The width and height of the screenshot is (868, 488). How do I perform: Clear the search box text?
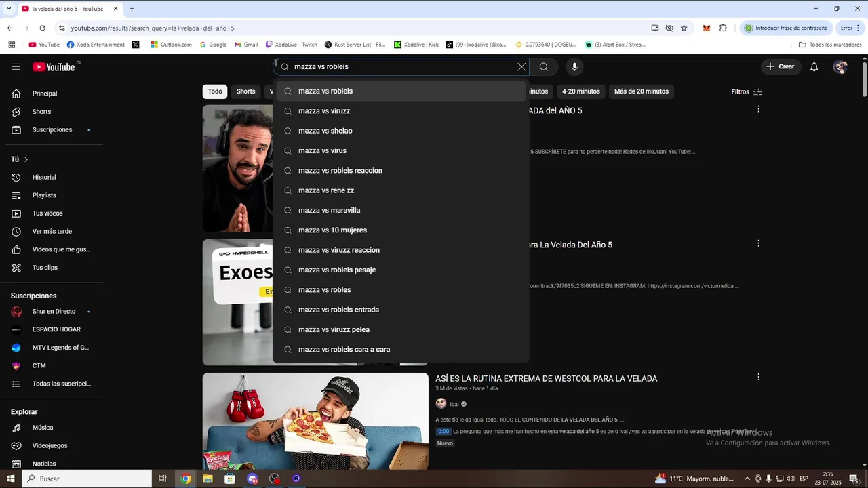521,66
